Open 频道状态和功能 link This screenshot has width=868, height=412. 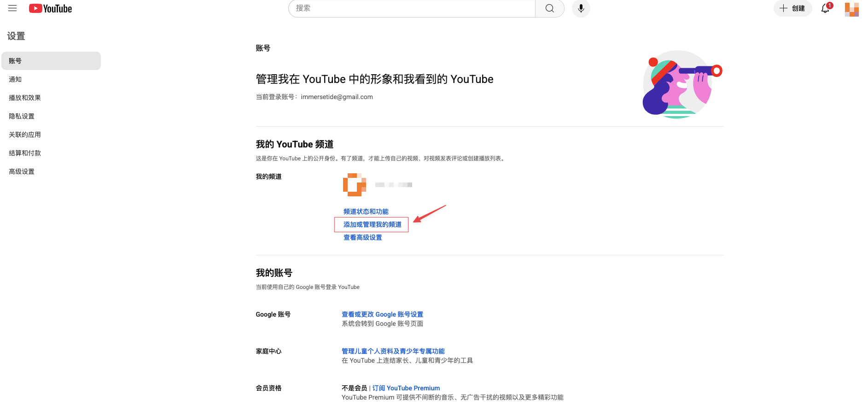pyautogui.click(x=366, y=212)
